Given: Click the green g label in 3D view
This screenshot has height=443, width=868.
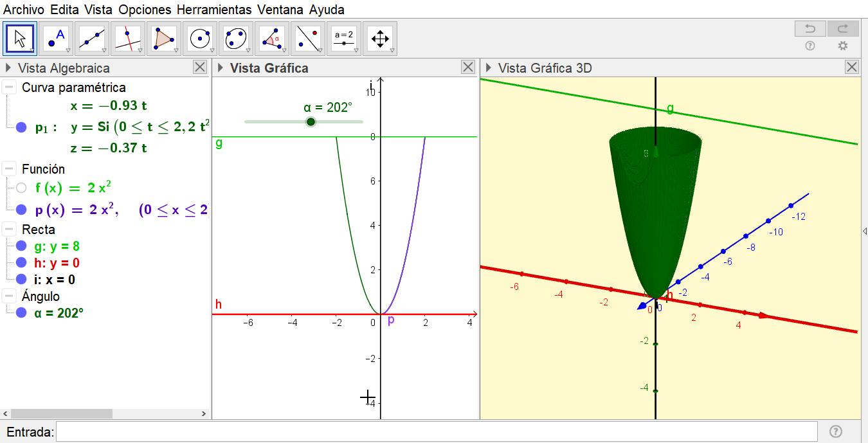Looking at the screenshot, I should (671, 108).
